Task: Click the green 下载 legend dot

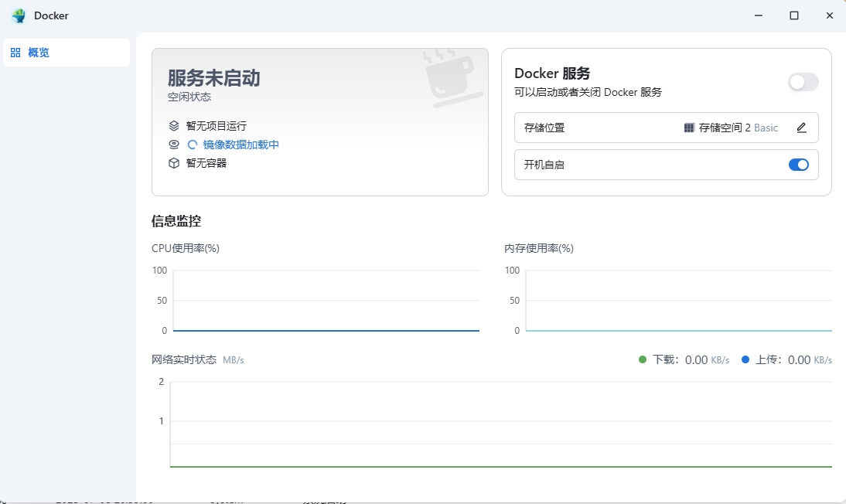Action: (642, 359)
